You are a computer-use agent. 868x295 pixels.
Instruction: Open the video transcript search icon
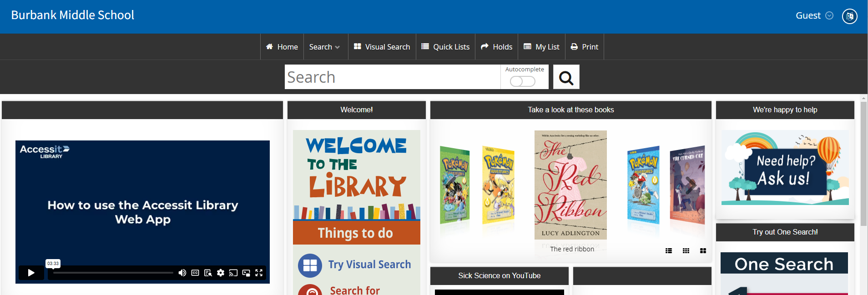coord(208,273)
